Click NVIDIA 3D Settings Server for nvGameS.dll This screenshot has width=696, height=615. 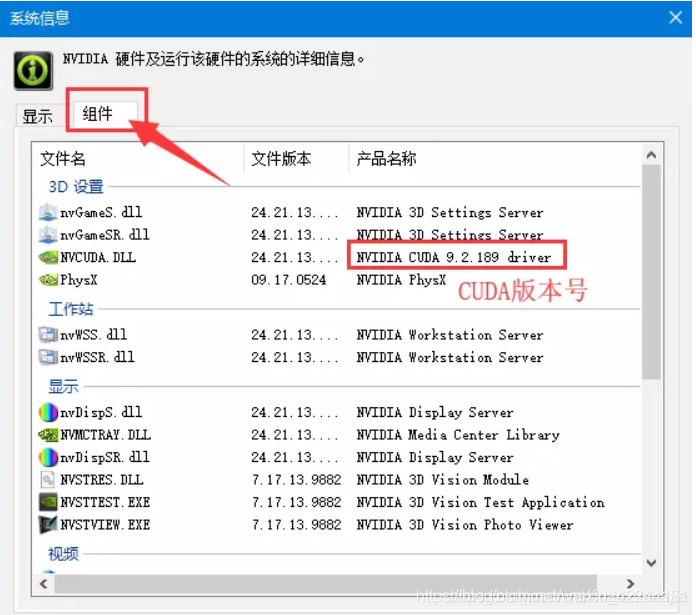pyautogui.click(x=450, y=212)
